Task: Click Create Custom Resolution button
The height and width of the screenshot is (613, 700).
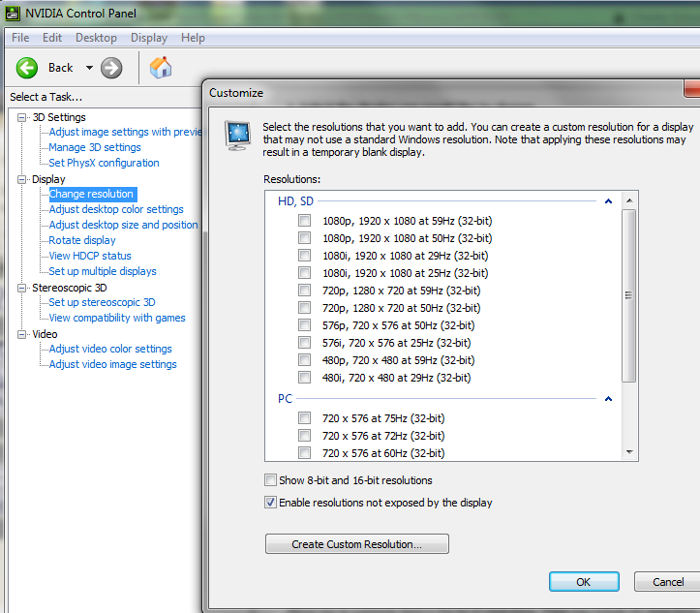Action: pos(356,544)
